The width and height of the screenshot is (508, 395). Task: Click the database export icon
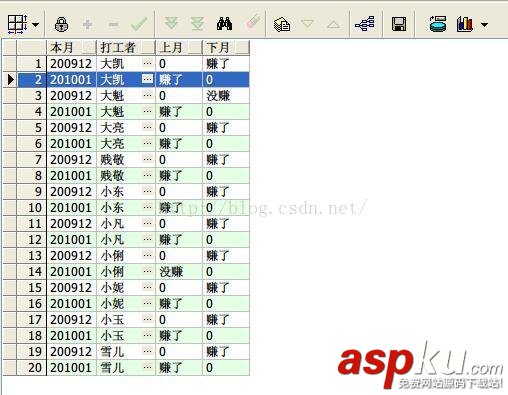pyautogui.click(x=438, y=24)
